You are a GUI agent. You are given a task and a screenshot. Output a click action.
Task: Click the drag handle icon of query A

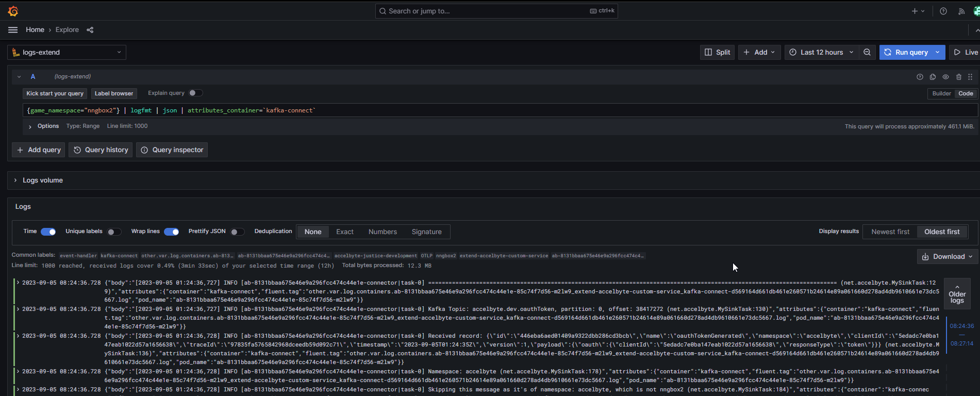(970, 77)
